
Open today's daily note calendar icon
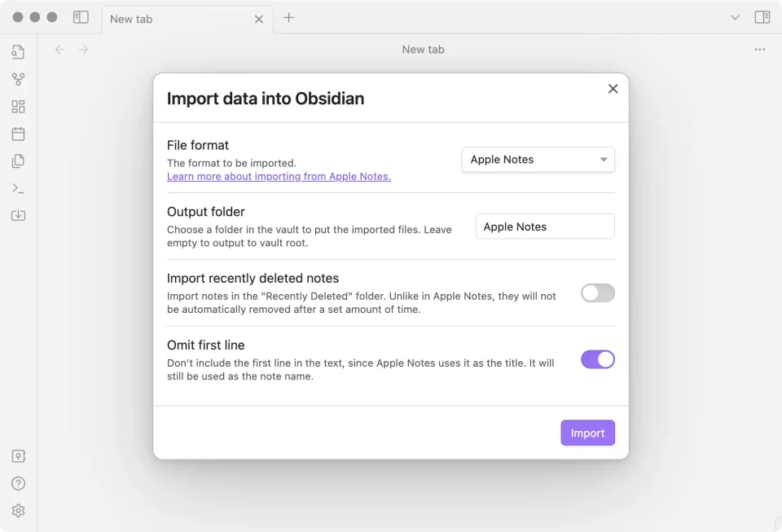point(18,134)
